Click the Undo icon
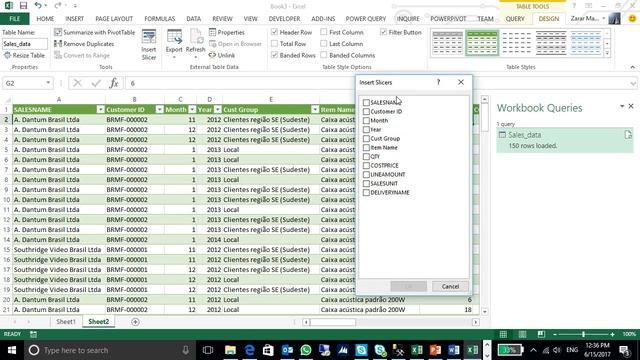 click(x=38, y=6)
